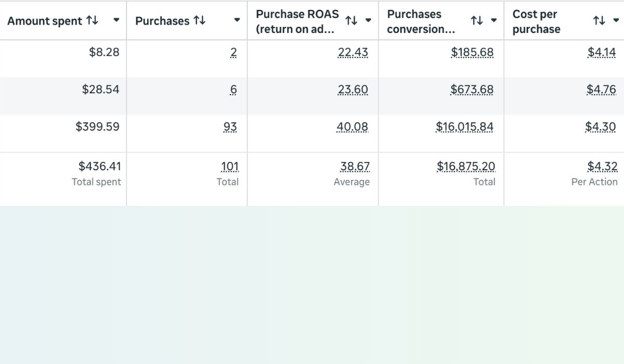
Task: Open the $4.30 cost per purchase
Action: (601, 127)
